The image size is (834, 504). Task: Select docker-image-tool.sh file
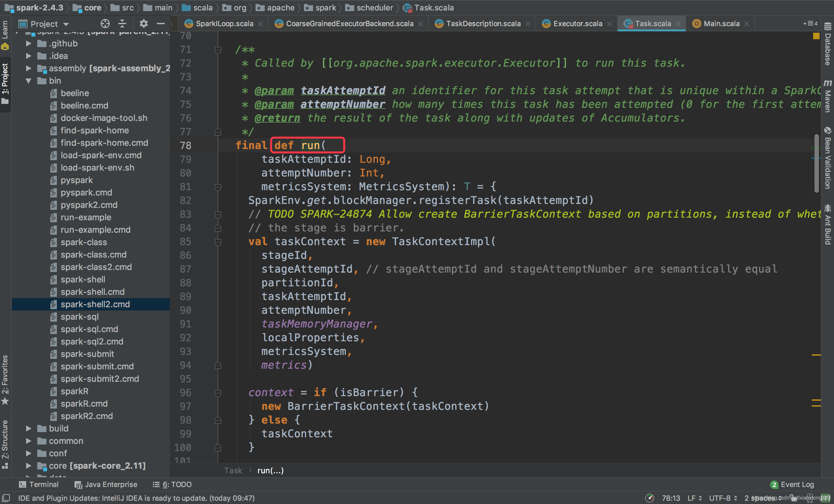point(104,118)
